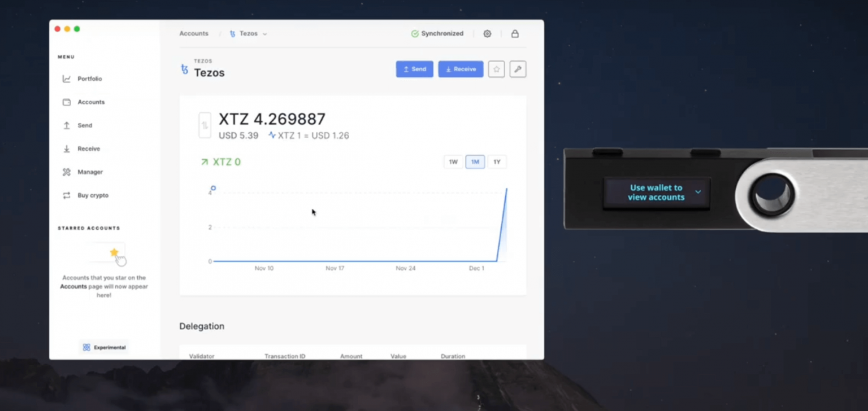
Task: Open the Experimental features menu
Action: coord(103,347)
